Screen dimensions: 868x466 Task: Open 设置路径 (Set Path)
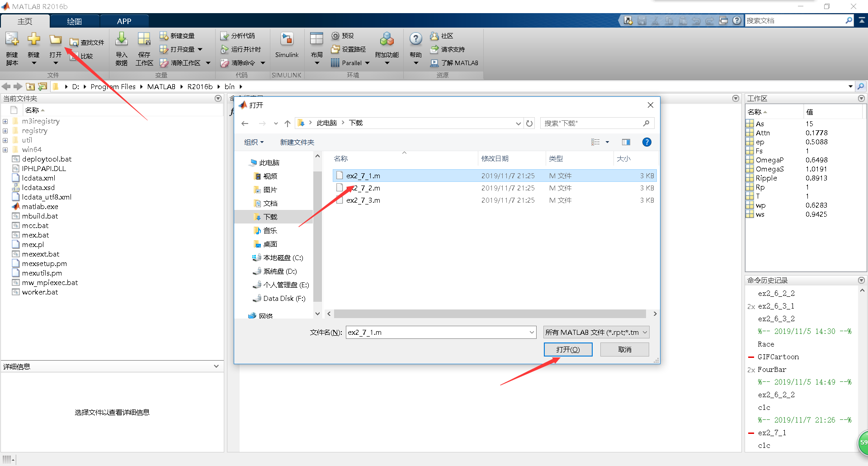(348, 49)
